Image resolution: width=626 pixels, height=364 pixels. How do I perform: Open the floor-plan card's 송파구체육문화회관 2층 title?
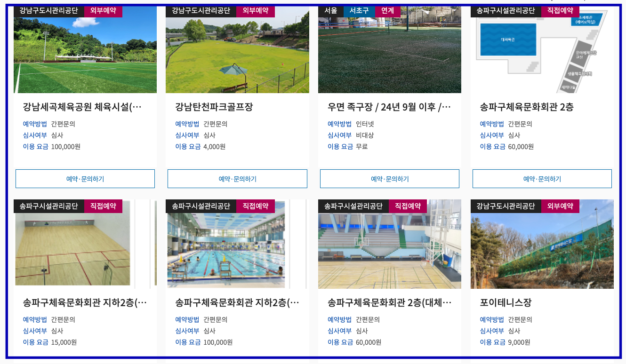(527, 107)
